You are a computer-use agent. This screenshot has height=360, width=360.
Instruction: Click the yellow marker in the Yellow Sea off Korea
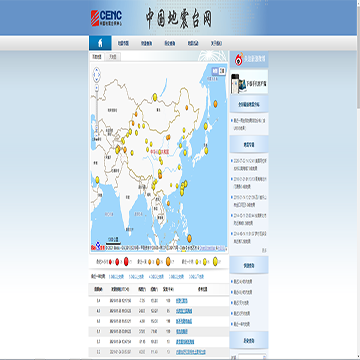(185, 153)
